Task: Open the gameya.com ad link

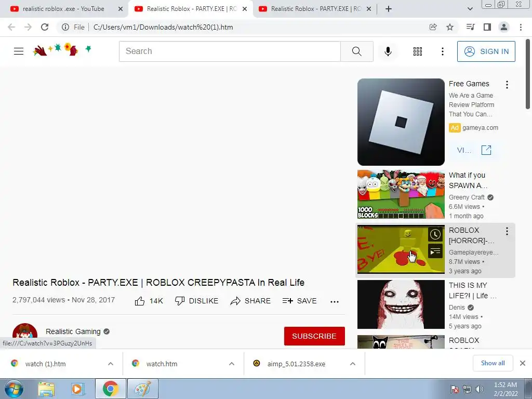Action: [480, 128]
